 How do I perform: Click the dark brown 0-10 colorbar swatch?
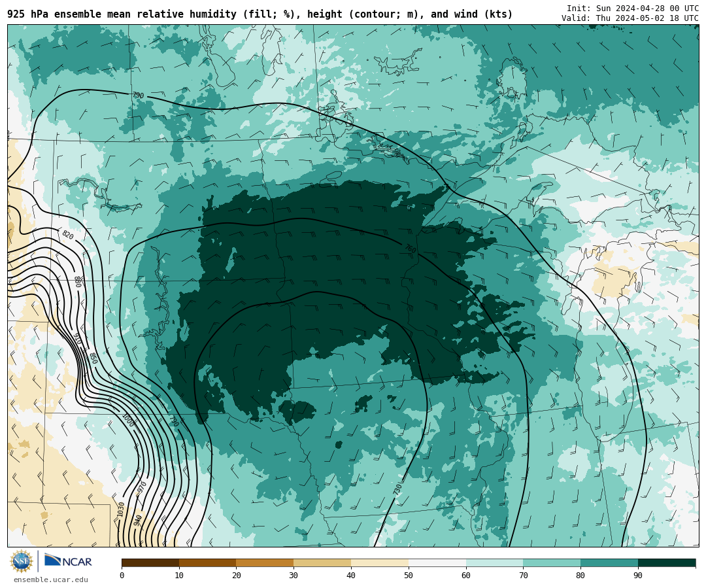150,562
